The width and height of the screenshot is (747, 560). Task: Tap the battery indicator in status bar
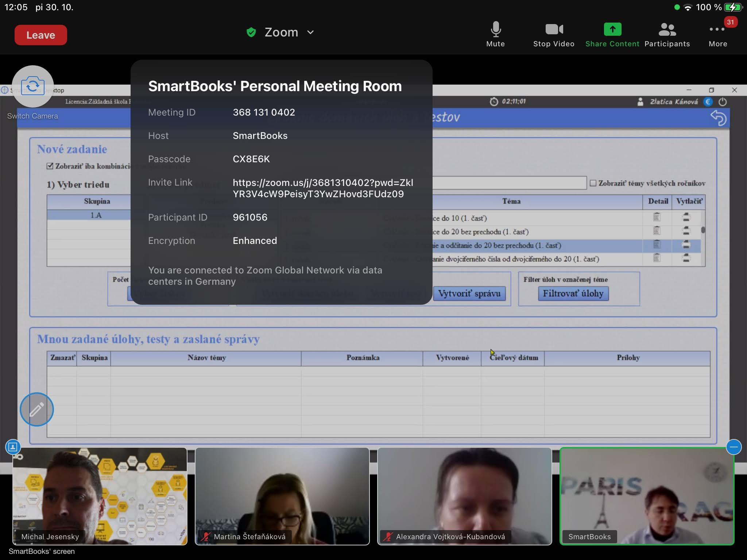(733, 7)
